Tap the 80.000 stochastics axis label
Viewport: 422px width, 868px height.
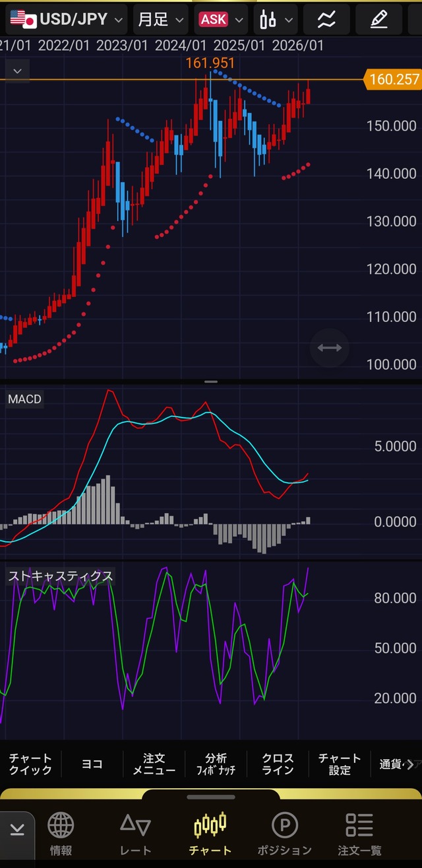395,598
